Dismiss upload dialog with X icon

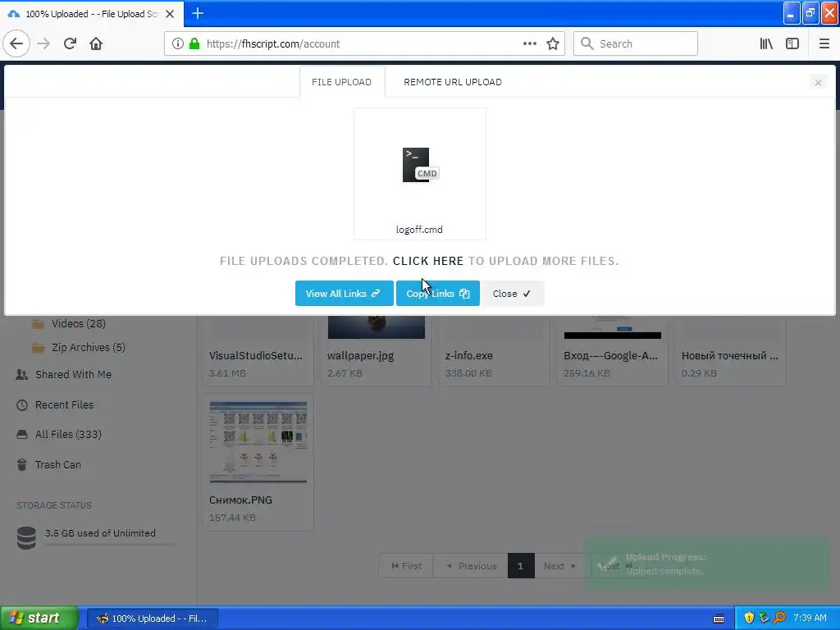pyautogui.click(x=818, y=83)
